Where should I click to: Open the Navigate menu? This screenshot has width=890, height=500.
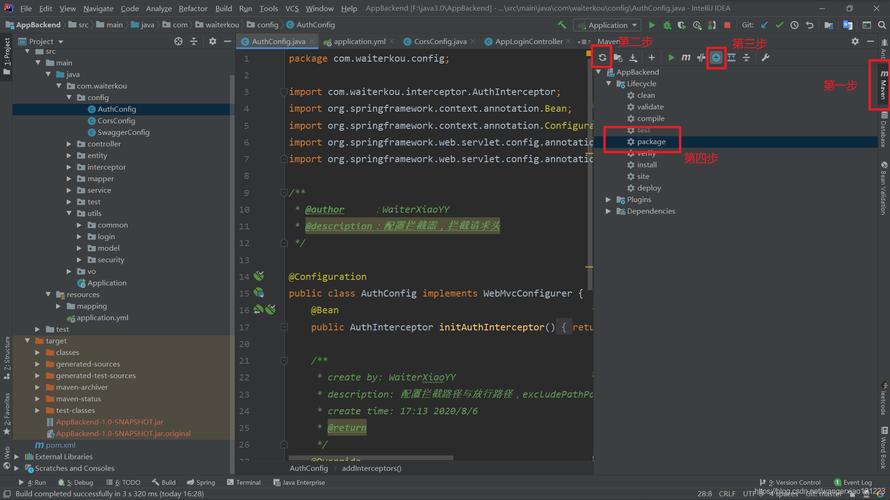click(x=98, y=9)
